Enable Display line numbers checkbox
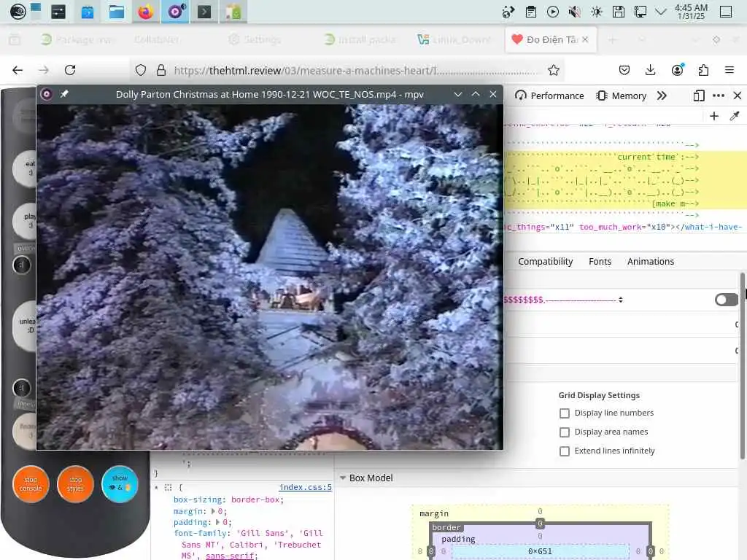 (x=565, y=413)
